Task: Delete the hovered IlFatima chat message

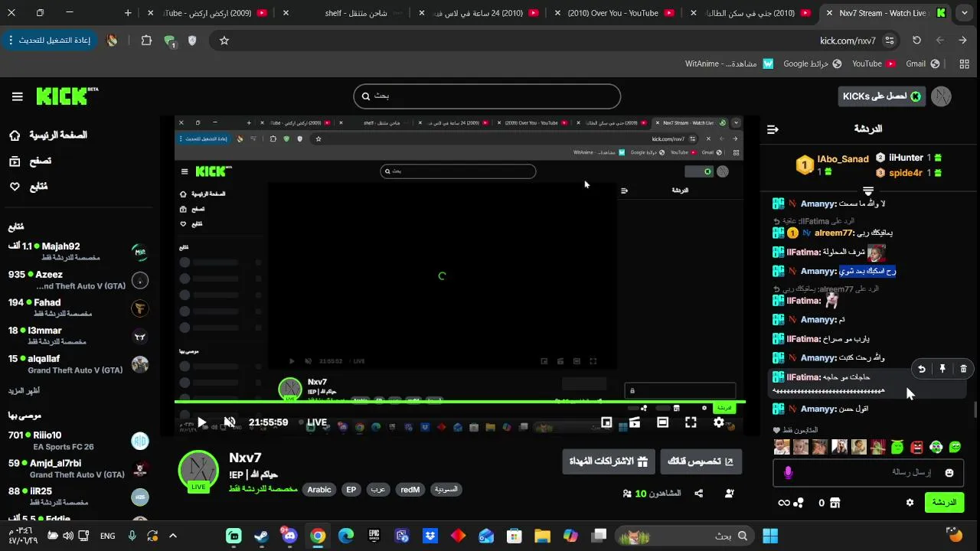Action: 963,369
